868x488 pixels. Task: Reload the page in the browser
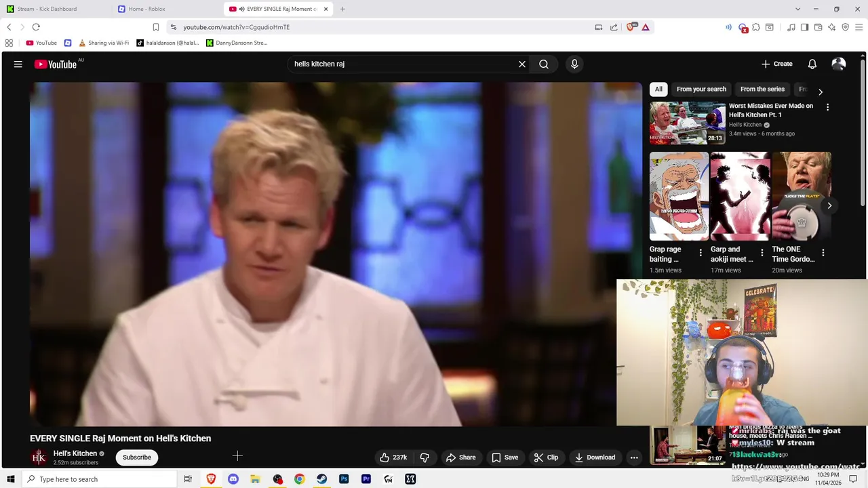[36, 27]
